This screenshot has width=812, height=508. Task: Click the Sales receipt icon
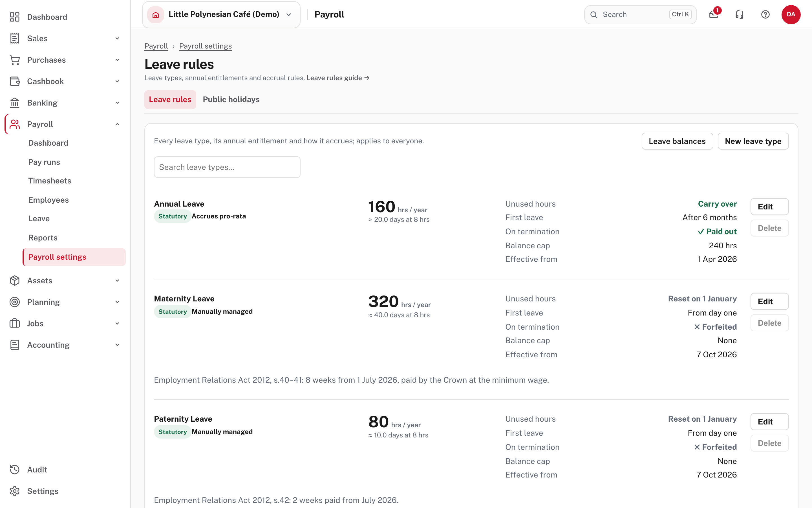(14, 38)
